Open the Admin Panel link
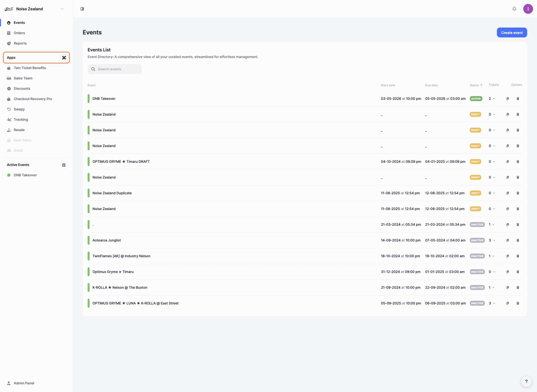This screenshot has width=537, height=392. [24, 383]
